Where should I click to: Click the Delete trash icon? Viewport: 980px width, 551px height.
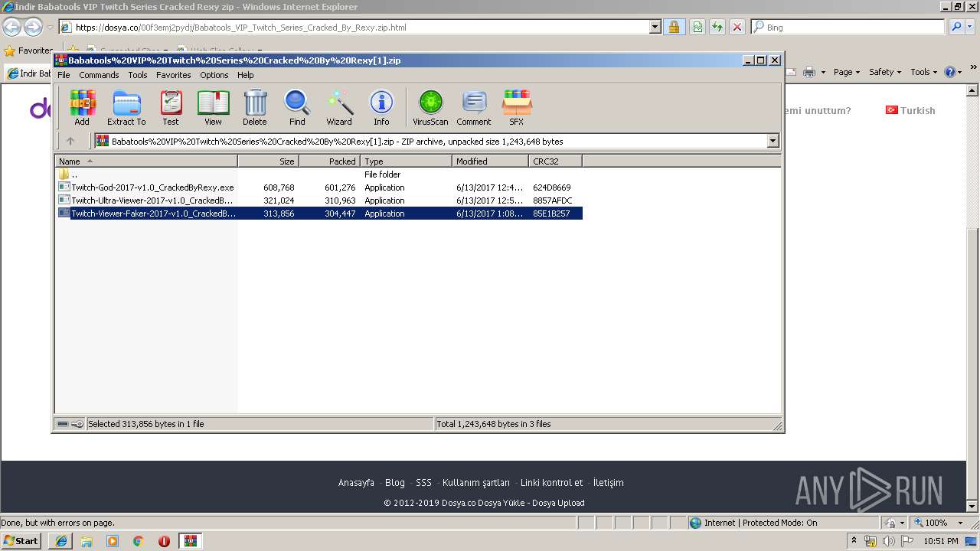(x=255, y=107)
